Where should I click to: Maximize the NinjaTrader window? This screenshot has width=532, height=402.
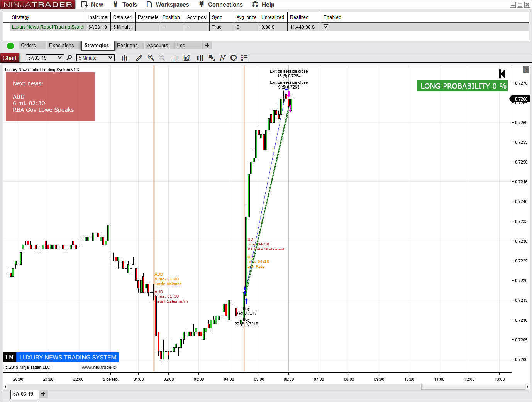click(x=520, y=5)
